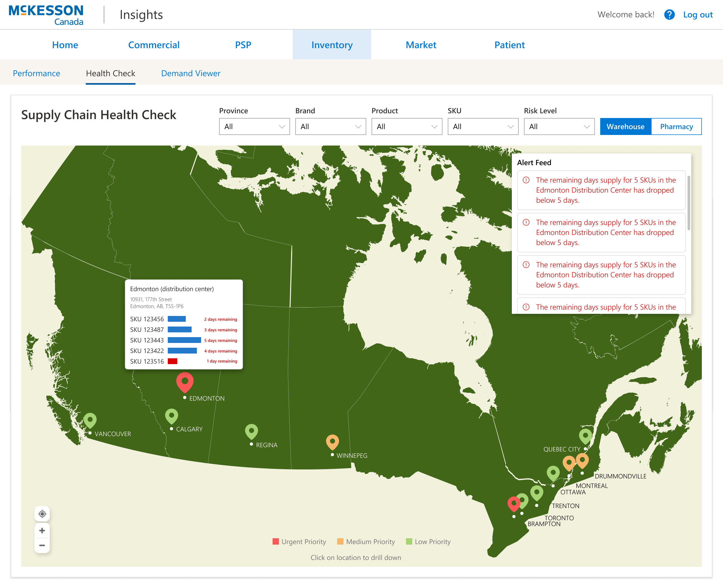Click the McKesson Canada logo
The image size is (723, 588).
46,14
